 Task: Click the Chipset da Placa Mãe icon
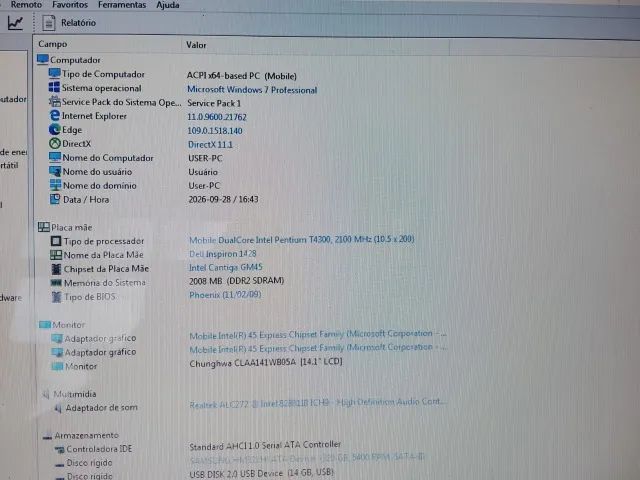click(x=56, y=269)
